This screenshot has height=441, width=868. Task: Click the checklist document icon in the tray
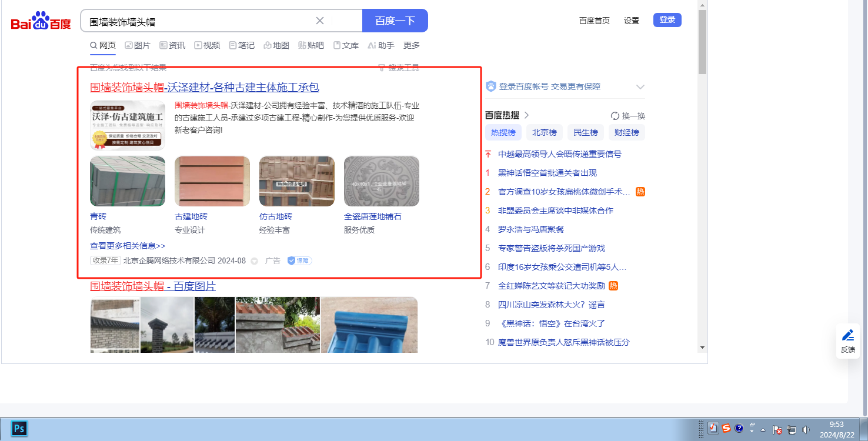[x=713, y=428]
